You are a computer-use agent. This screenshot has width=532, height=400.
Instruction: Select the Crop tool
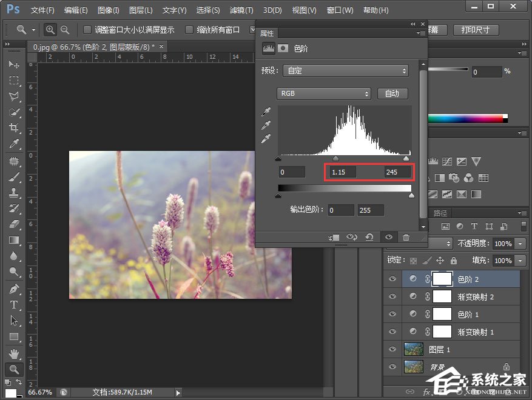14,127
